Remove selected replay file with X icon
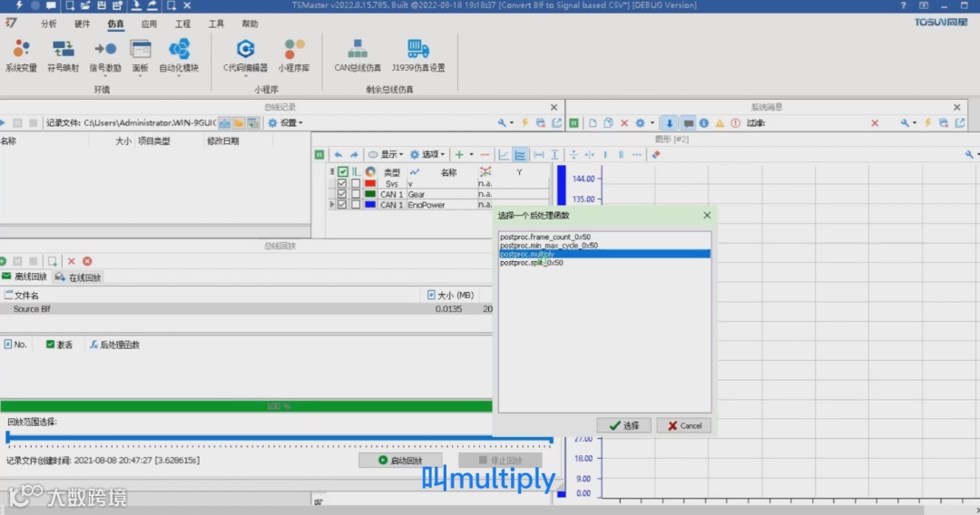Image resolution: width=980 pixels, height=515 pixels. click(x=72, y=261)
